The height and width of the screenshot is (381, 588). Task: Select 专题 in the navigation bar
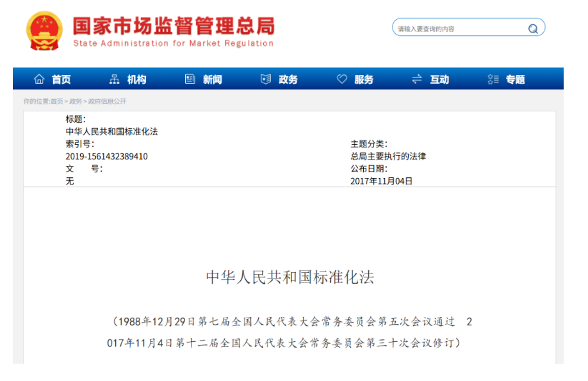515,79
